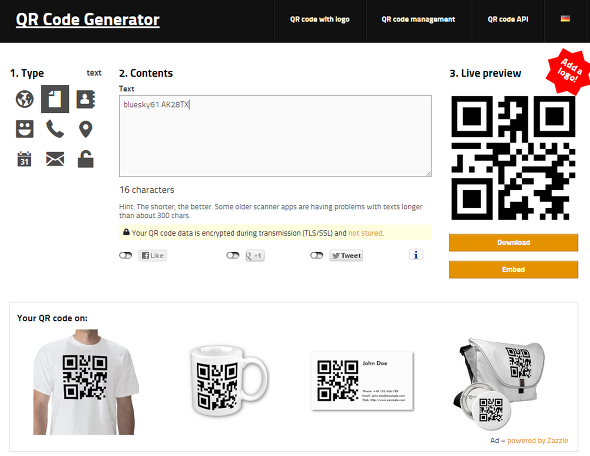Switch language with the German flag
Screen dimensions: 590x456
pos(565,18)
